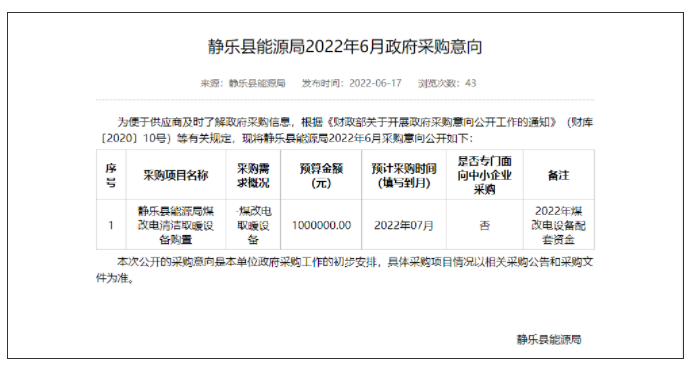This screenshot has width=696, height=366.
Task: Click the 否 cell for SME purchasing
Action: pyautogui.click(x=485, y=225)
